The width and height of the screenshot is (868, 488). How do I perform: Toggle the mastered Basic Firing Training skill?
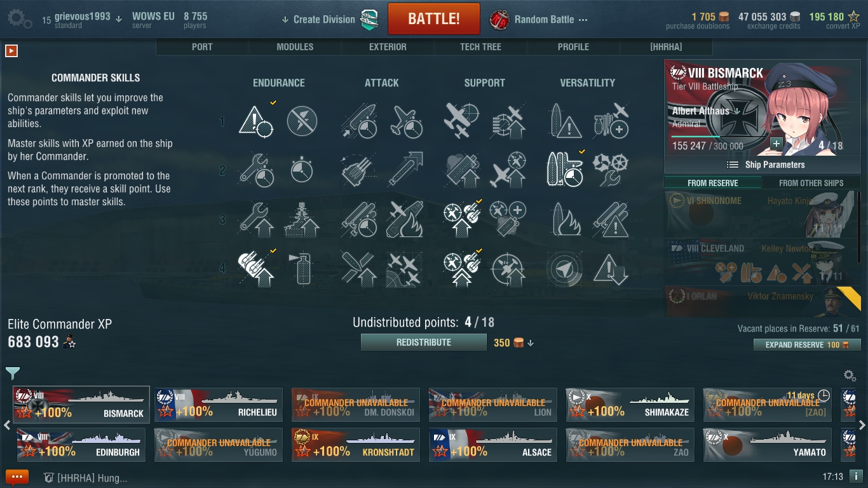click(462, 219)
